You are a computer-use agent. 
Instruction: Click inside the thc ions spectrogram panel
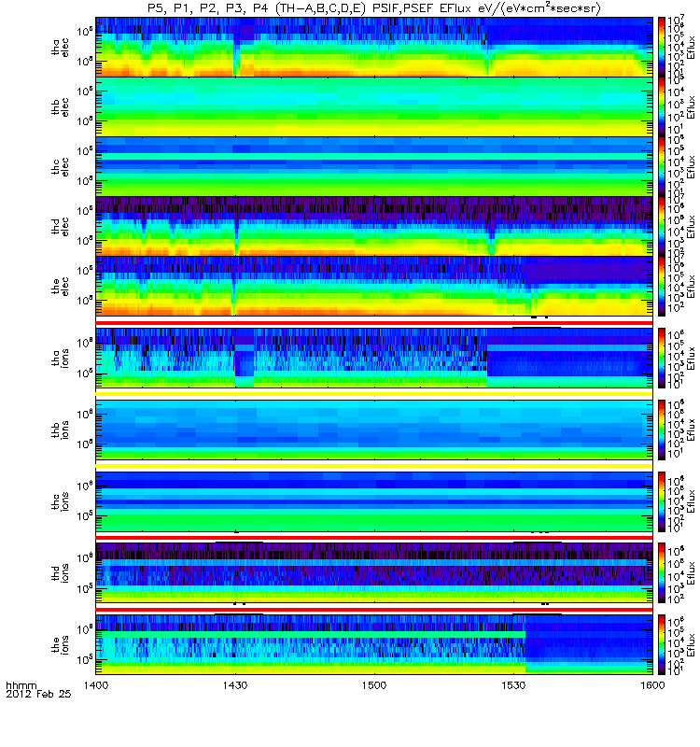coord(374,500)
